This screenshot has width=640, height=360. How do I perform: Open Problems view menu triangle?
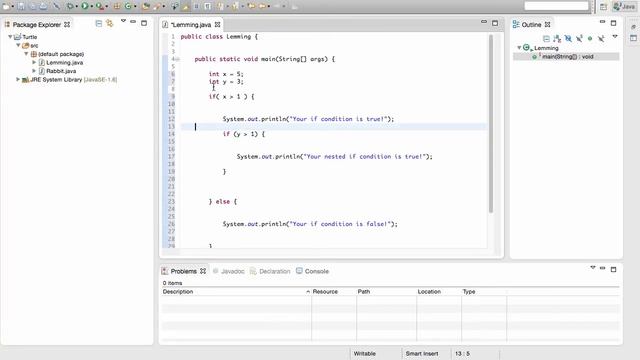(x=593, y=268)
